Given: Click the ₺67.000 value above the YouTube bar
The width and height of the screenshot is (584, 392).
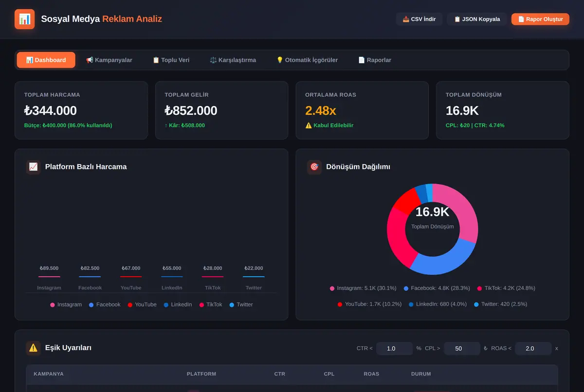Looking at the screenshot, I should pos(131,268).
